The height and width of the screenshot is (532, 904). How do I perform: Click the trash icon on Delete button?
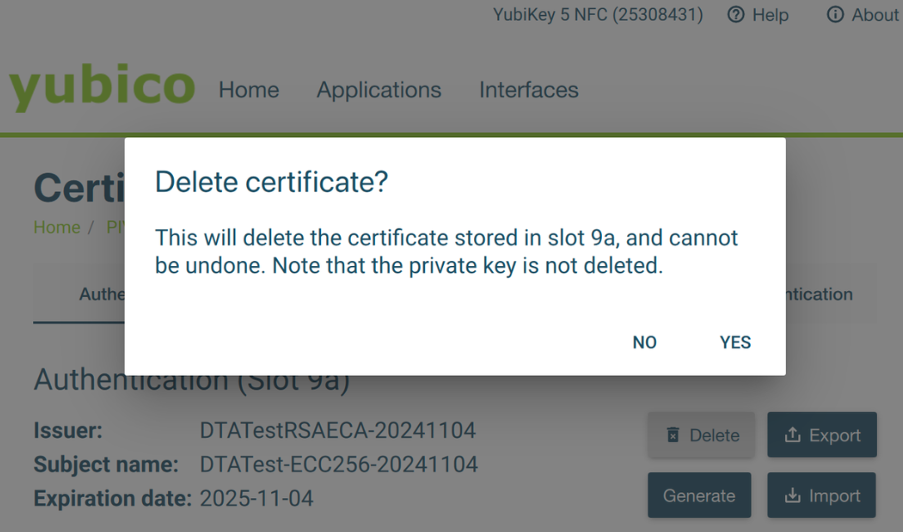point(673,435)
